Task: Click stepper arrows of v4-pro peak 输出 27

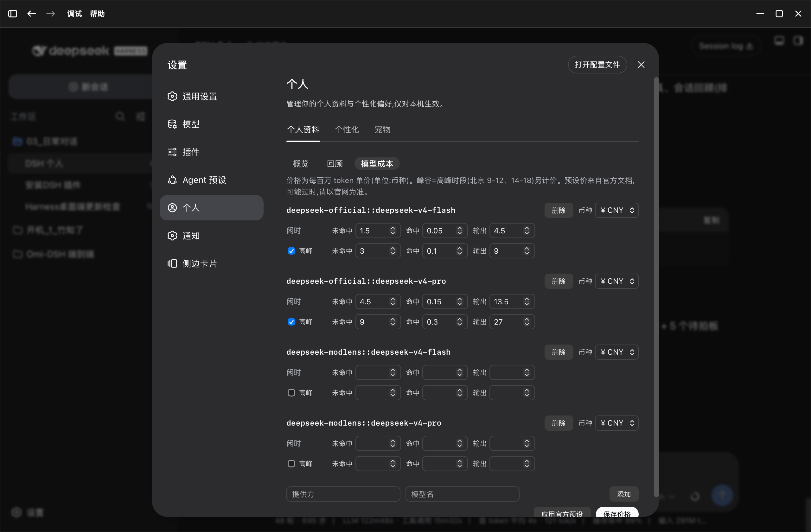Action: [x=527, y=322]
